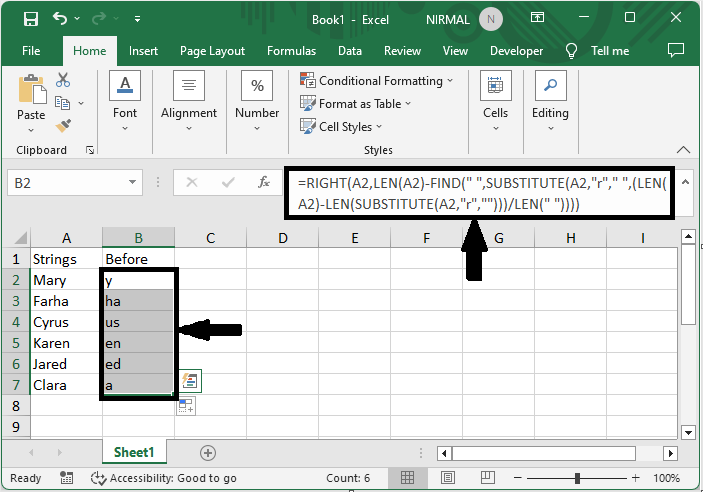This screenshot has height=492, width=703.
Task: Open the comments speech bubble icon
Action: [676, 50]
